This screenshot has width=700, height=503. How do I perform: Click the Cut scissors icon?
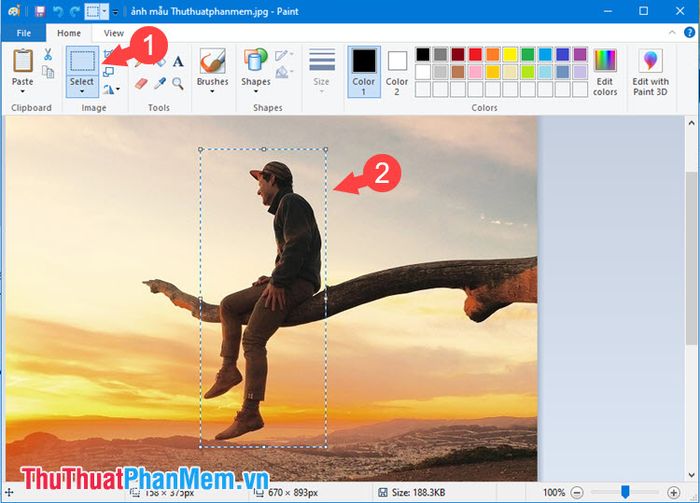coord(48,54)
